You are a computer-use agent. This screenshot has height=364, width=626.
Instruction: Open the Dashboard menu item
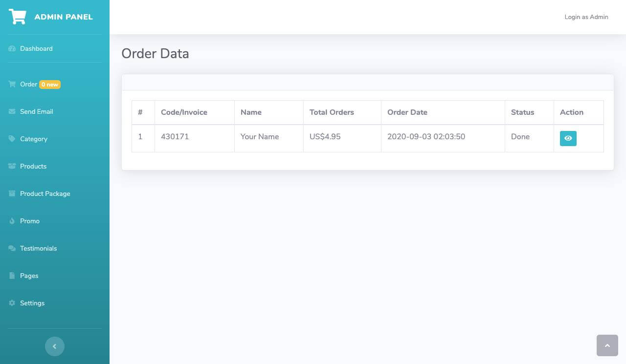click(x=55, y=48)
